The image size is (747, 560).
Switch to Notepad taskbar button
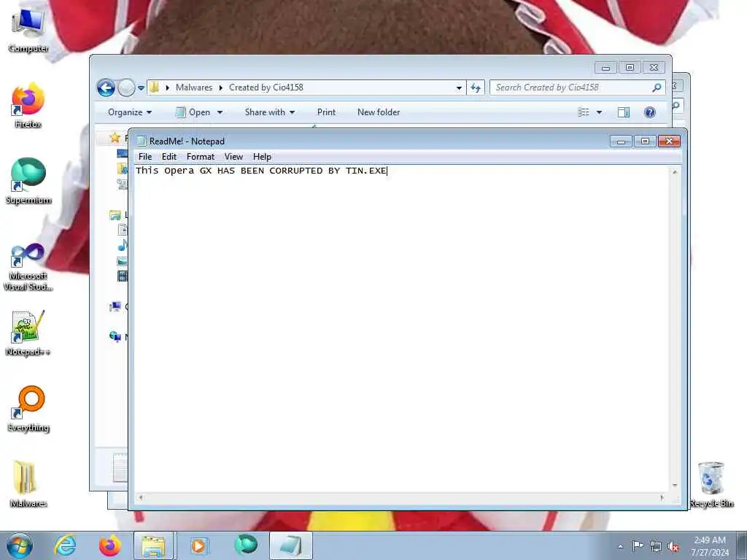290,545
